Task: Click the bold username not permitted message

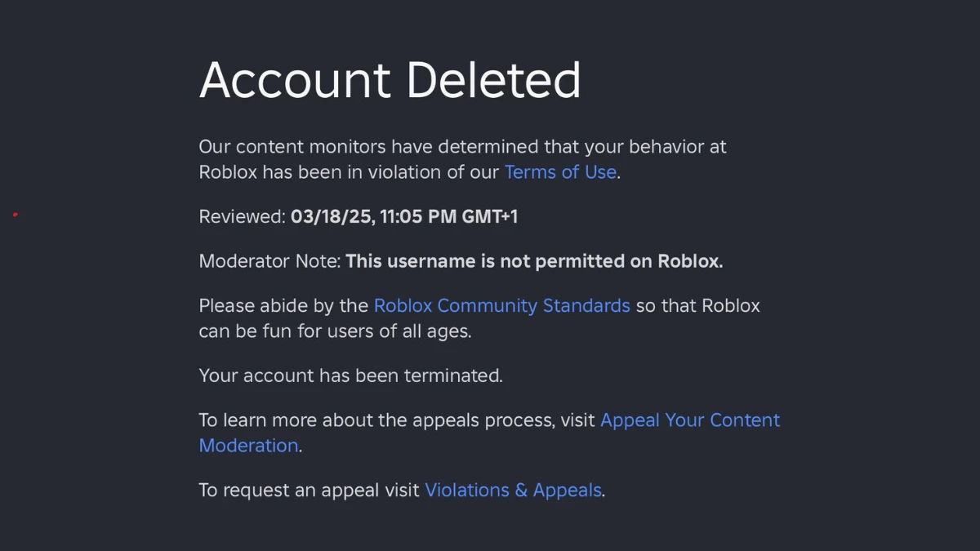Action: pos(534,262)
